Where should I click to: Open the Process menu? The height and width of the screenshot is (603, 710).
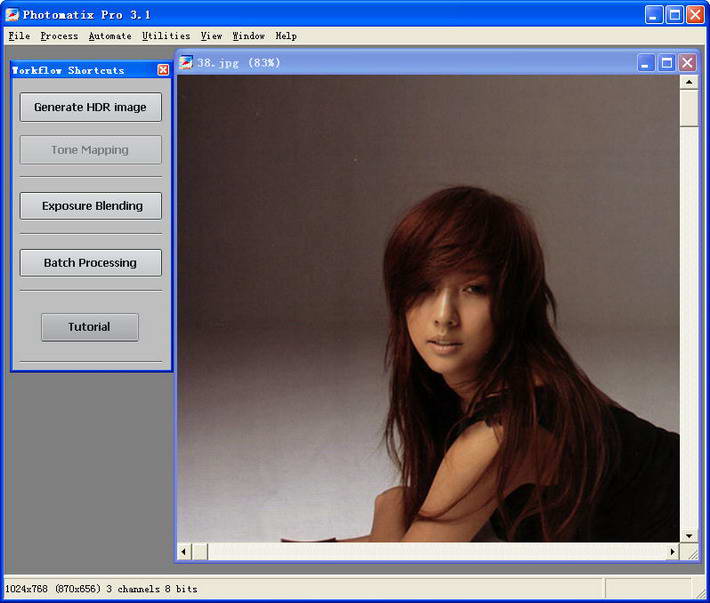pos(59,36)
